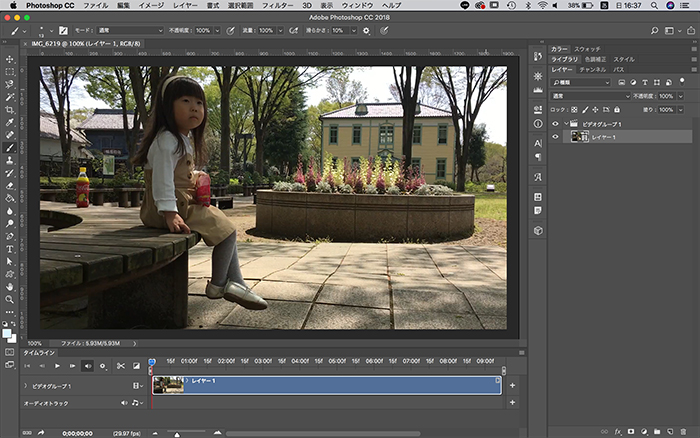Select the Crop tool
The width and height of the screenshot is (700, 438).
click(9, 110)
